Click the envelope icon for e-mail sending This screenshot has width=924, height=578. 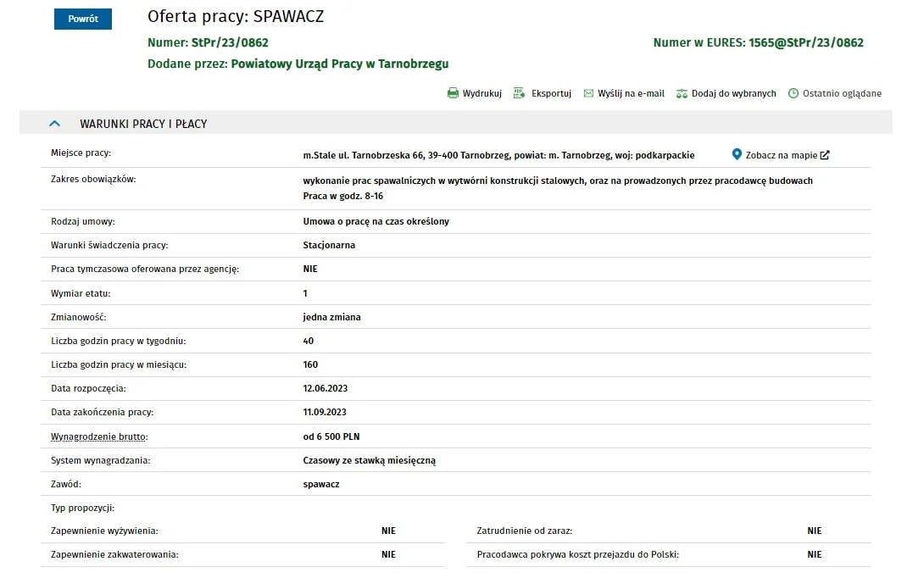[588, 93]
